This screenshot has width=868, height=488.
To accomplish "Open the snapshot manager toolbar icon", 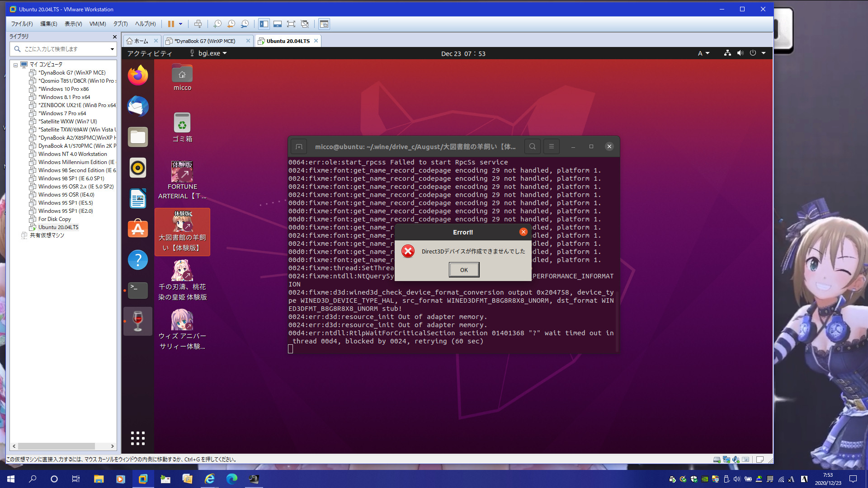I will (245, 24).
